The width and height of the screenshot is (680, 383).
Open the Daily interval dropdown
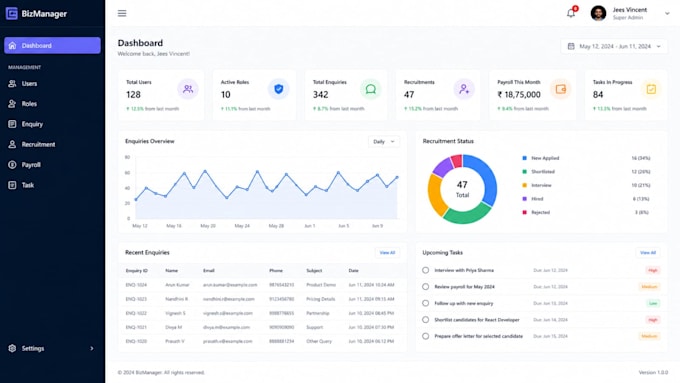(384, 141)
